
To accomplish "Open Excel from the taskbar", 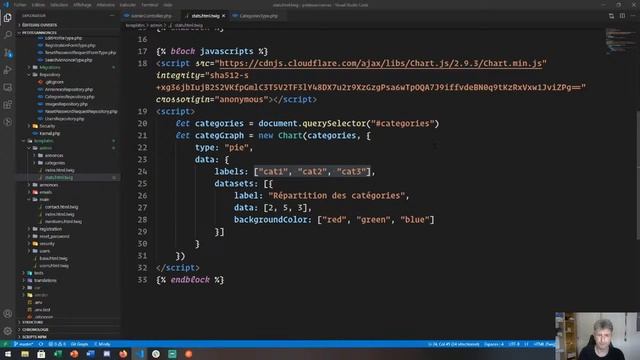I will coord(58,354).
